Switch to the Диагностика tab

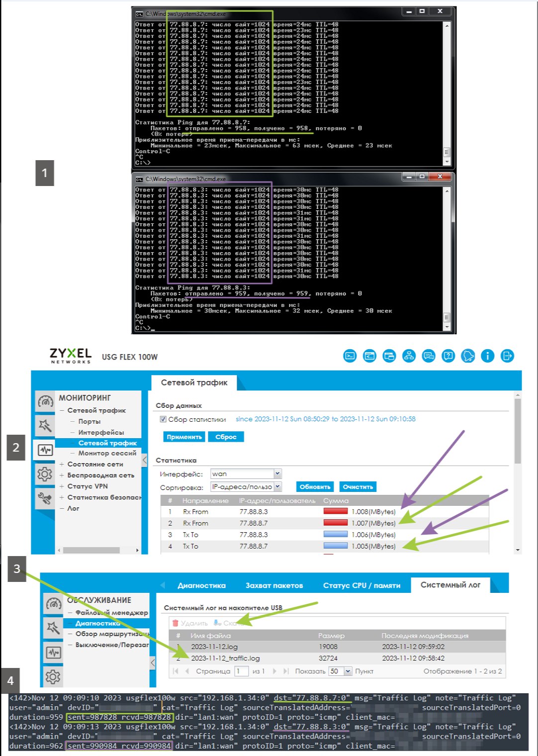click(x=201, y=585)
